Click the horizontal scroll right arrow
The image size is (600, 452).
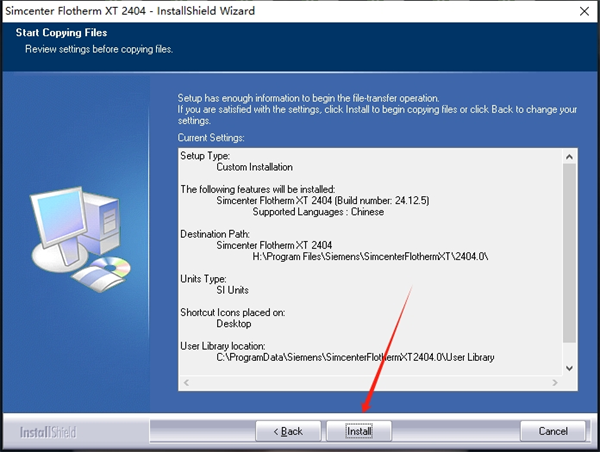(555, 382)
